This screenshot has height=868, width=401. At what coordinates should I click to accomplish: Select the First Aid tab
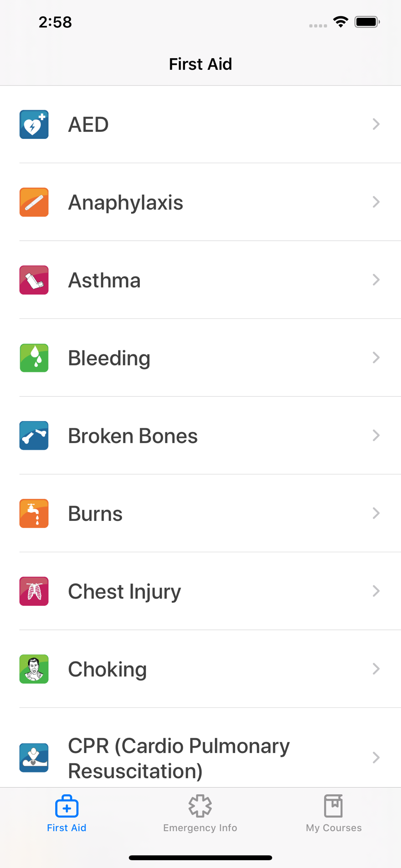coord(66,814)
